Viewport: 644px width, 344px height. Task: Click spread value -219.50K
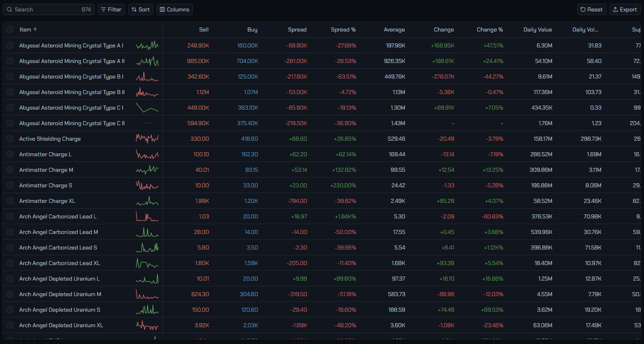(x=296, y=123)
